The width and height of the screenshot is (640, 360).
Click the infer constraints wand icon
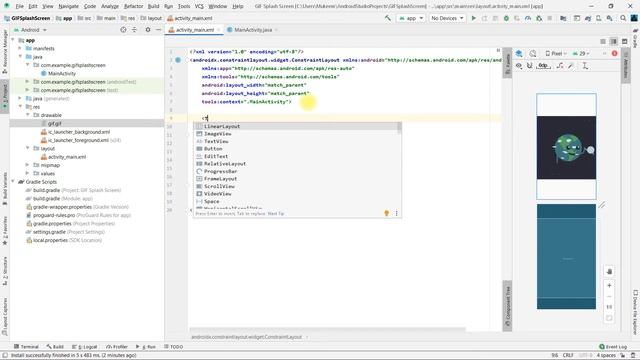571,66
